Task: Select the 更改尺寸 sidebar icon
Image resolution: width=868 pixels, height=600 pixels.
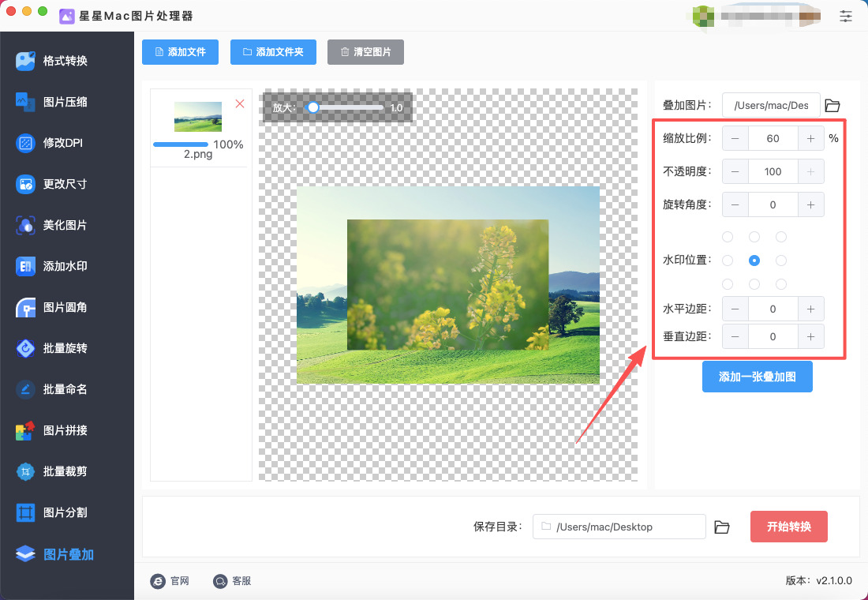Action: pyautogui.click(x=25, y=184)
